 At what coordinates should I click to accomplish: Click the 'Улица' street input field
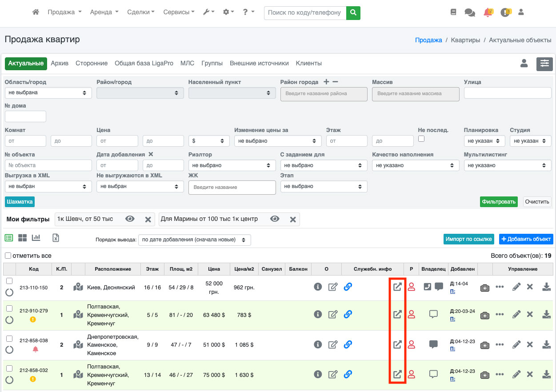point(508,93)
